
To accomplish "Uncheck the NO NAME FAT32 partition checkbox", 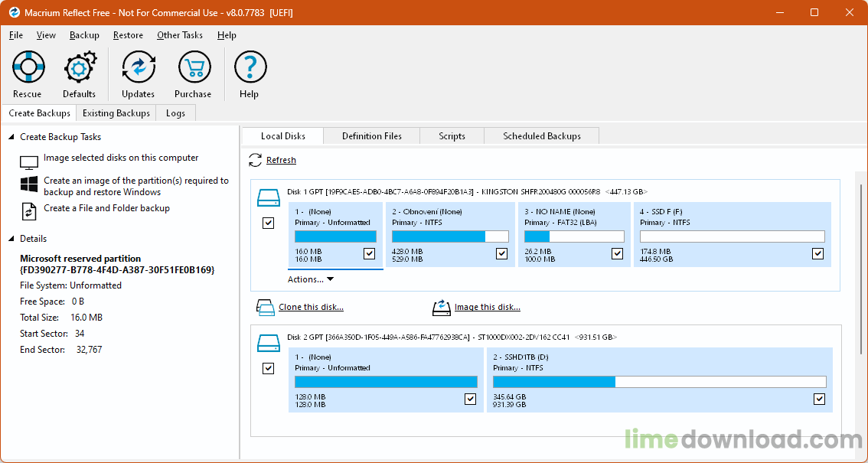I will (617, 253).
